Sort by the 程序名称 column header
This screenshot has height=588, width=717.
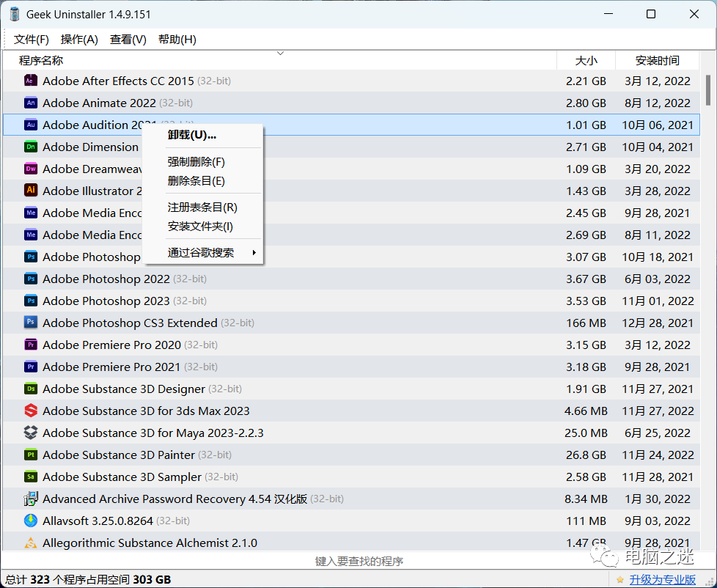(280, 60)
